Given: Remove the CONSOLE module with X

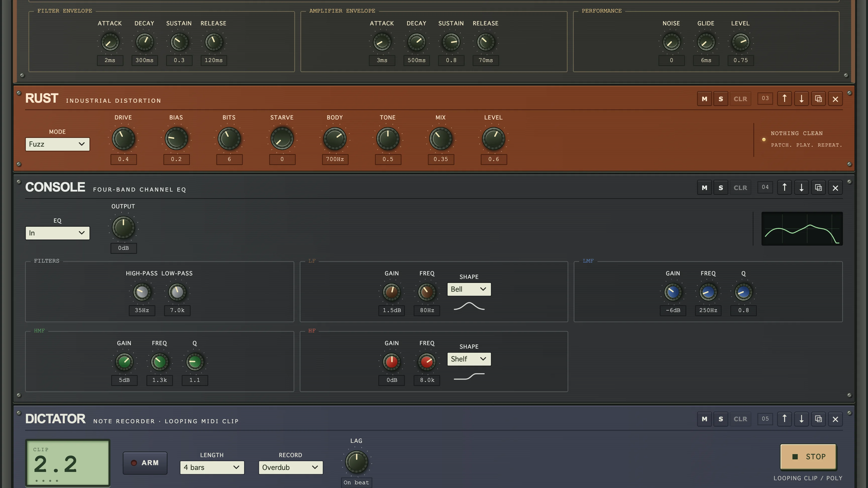Looking at the screenshot, I should (x=835, y=188).
